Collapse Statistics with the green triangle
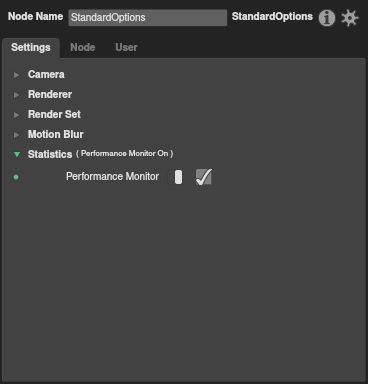This screenshot has width=368, height=384. 17,154
